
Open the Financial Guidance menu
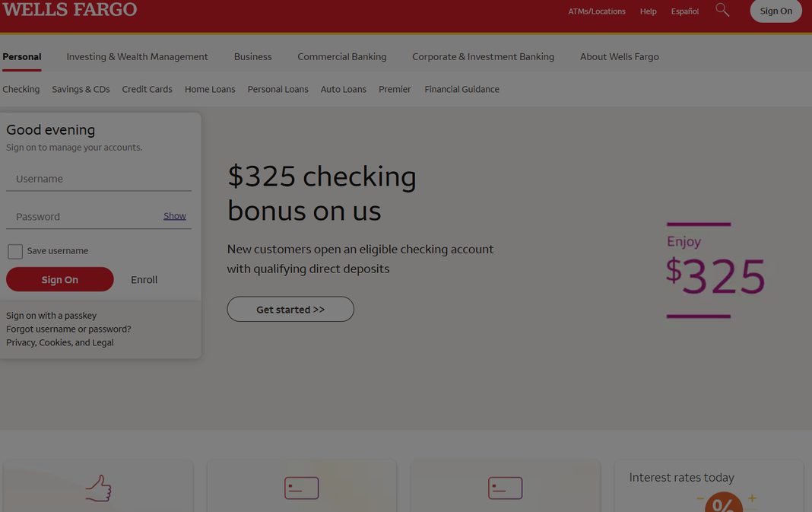[462, 89]
